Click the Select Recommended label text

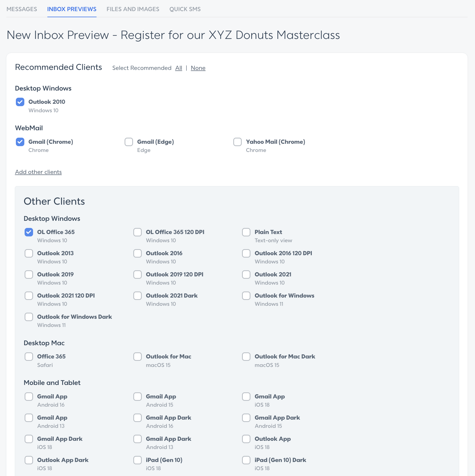pyautogui.click(x=142, y=68)
